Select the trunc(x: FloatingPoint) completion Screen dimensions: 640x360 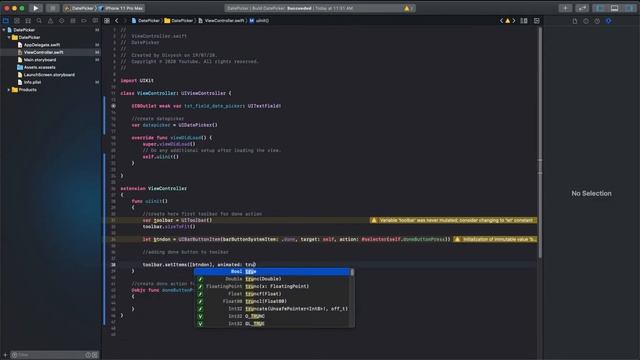272,286
